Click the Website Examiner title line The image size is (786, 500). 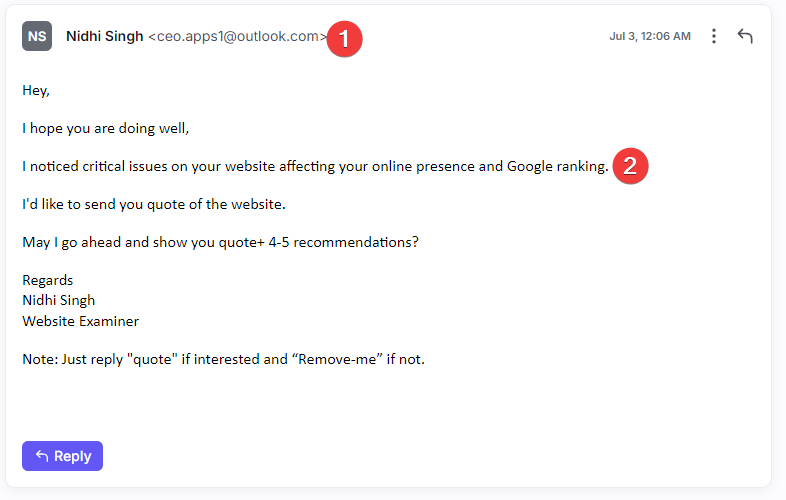81,321
